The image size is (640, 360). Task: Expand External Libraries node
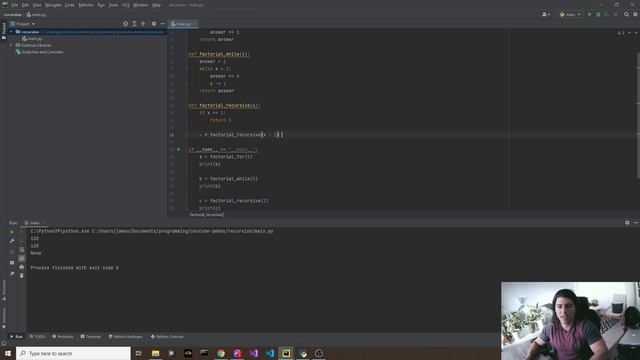point(11,45)
